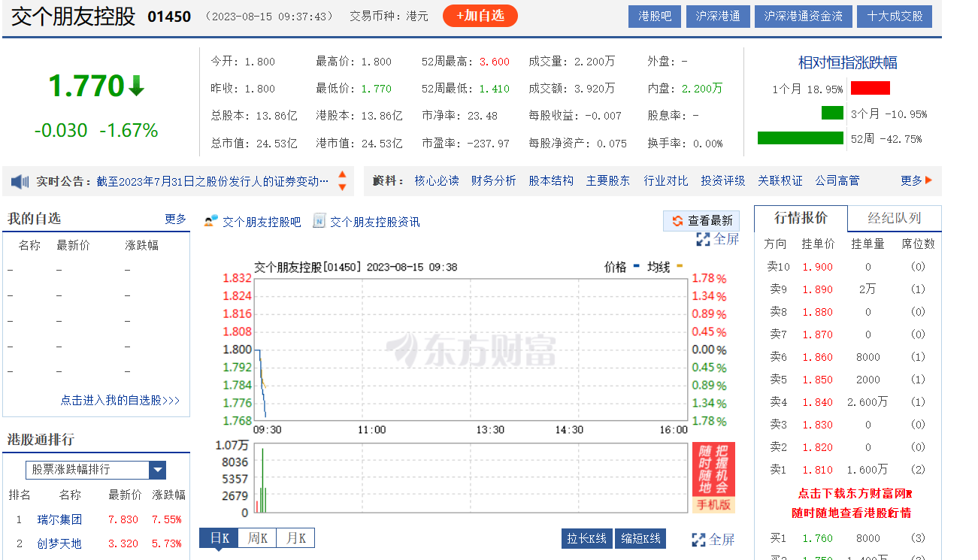Click the +加自选 button
The image size is (978, 560).
click(480, 16)
